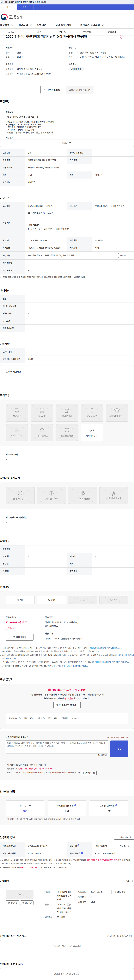
Task: Click the 통근버스 welfare icon
Action: 17,413
